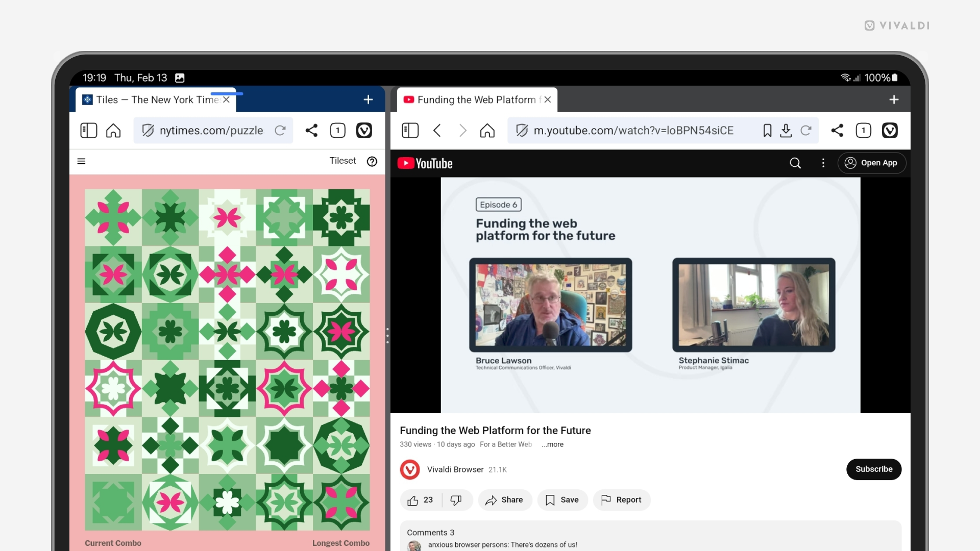Open YouTube more options menu
980x551 pixels.
(x=823, y=163)
